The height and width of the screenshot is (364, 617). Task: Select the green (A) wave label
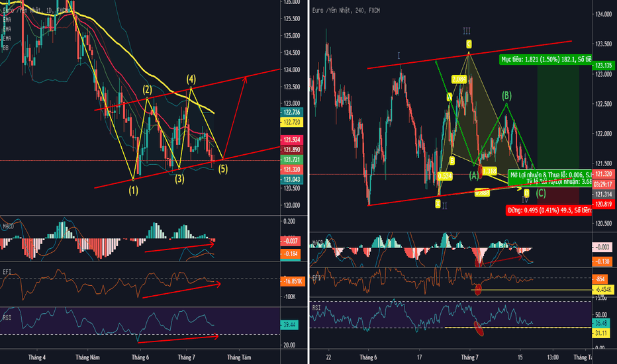tap(474, 175)
